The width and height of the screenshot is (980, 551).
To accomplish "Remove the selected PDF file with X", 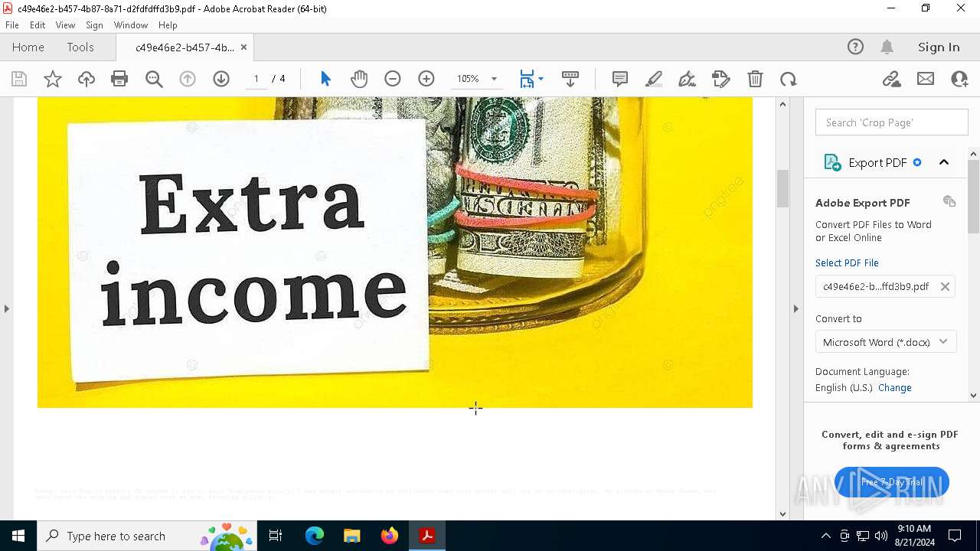I will pos(945,286).
